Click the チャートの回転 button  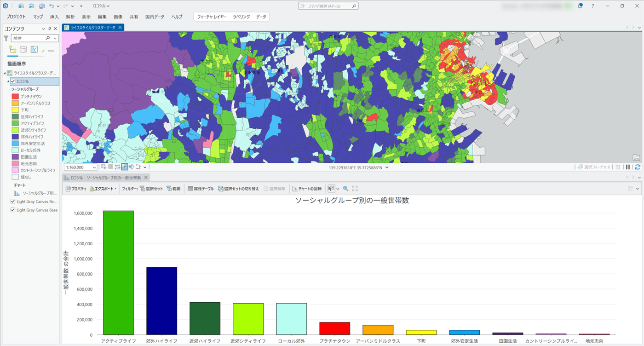click(x=307, y=189)
